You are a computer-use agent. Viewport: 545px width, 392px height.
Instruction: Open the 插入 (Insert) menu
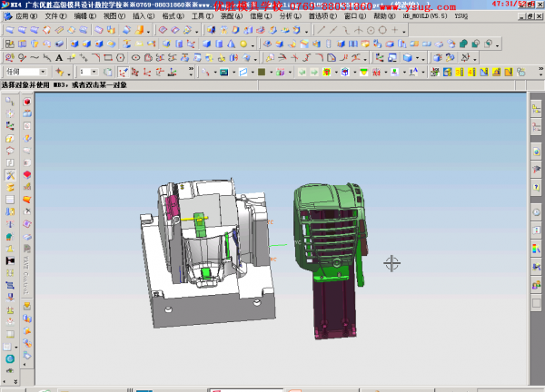(144, 16)
